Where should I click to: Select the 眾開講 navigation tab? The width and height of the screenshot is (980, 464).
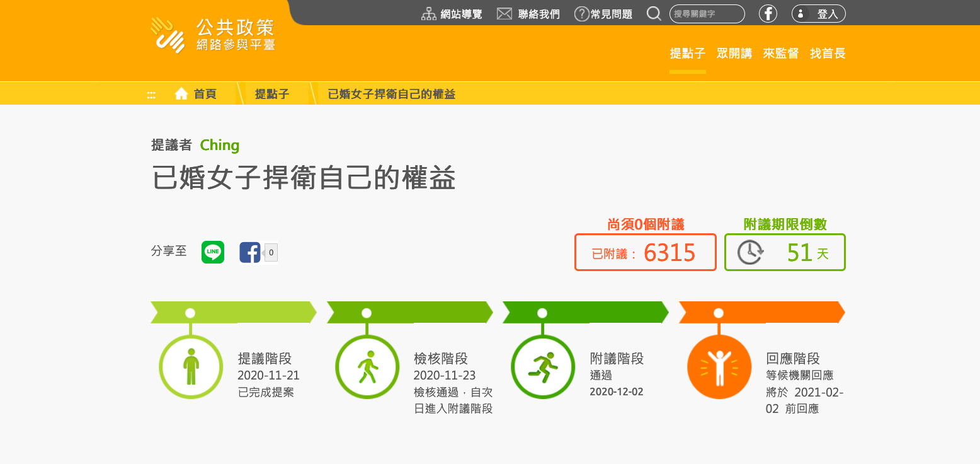[734, 54]
